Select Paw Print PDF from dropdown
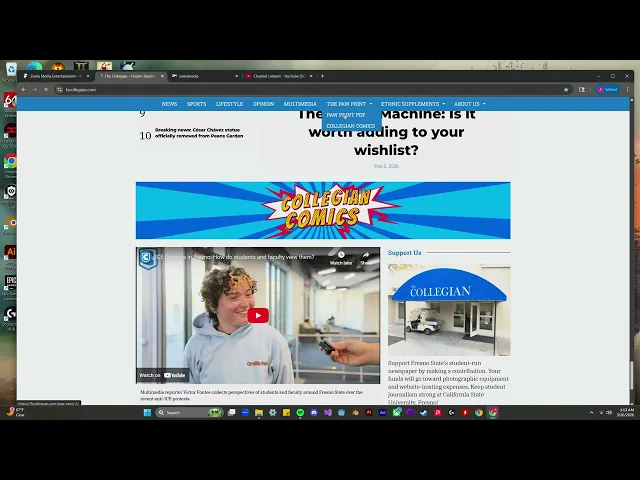The width and height of the screenshot is (640, 480). (x=346, y=115)
